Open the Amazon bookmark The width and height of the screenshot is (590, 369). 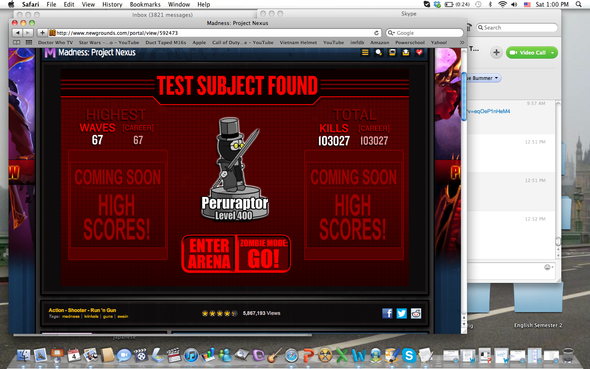point(379,43)
